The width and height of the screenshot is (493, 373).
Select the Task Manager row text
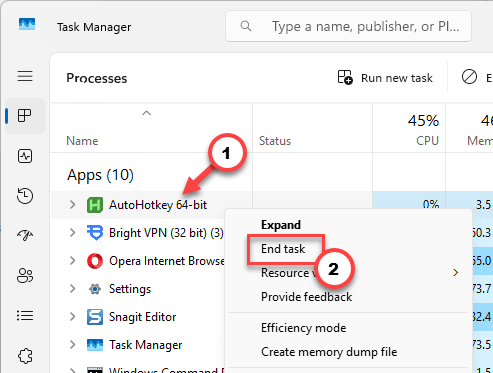coord(145,345)
